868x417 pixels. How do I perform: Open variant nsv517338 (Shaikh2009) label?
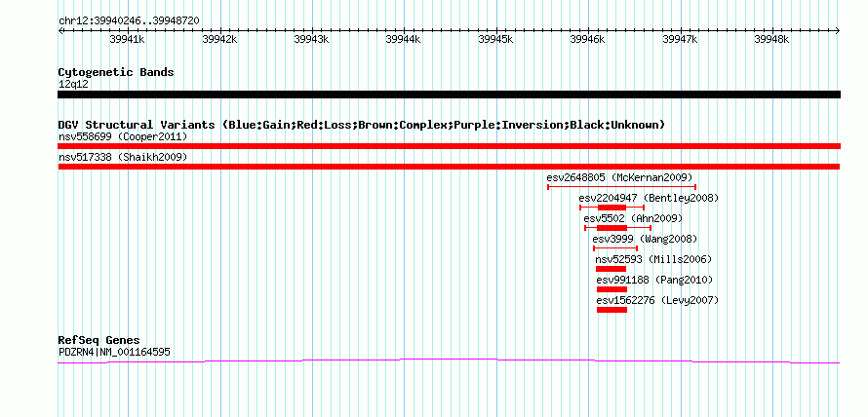tap(123, 158)
